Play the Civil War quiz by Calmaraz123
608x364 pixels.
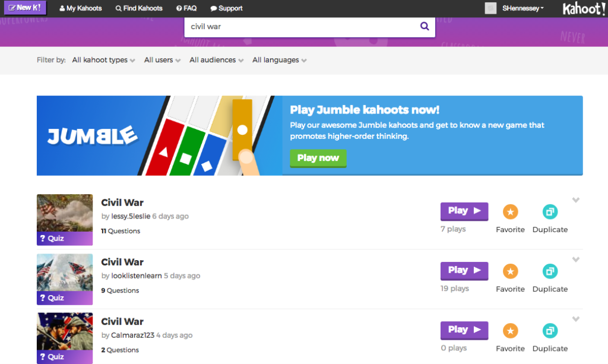[464, 330]
